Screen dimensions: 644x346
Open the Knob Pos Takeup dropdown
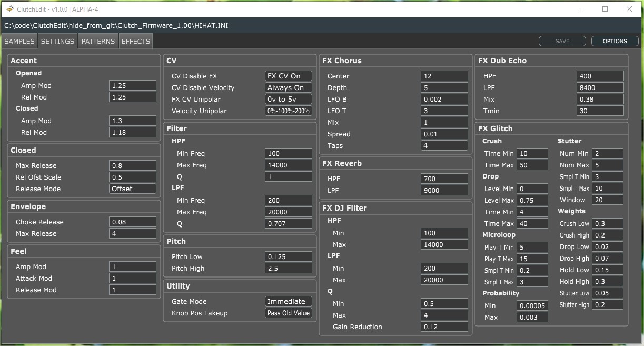pos(288,313)
